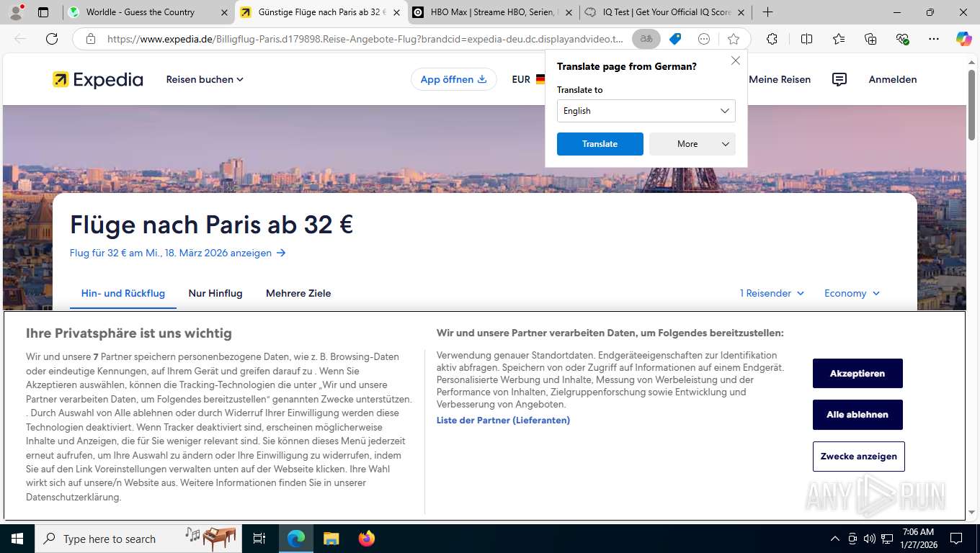Open Windows Start menu
Viewport: 980px width, 553px height.
(x=17, y=539)
